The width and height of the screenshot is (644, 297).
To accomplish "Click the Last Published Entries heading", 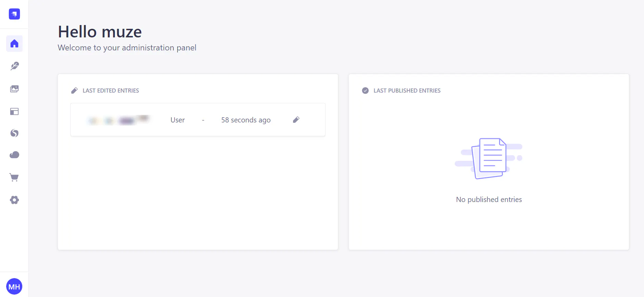I will click(x=407, y=91).
